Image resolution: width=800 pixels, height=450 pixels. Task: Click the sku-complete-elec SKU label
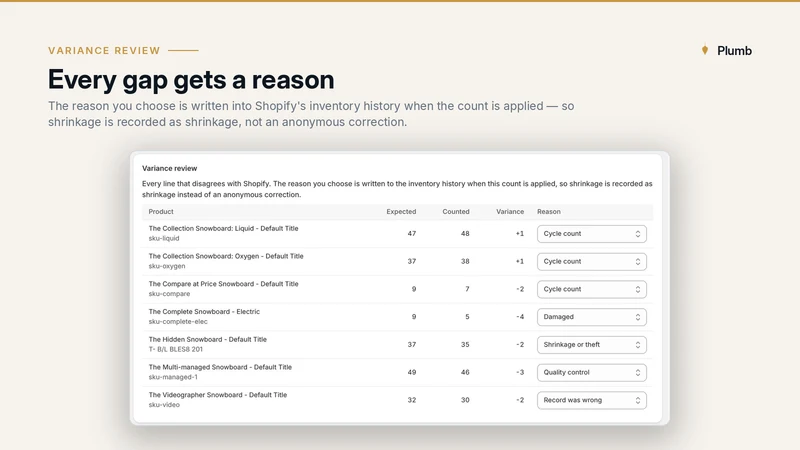point(178,322)
